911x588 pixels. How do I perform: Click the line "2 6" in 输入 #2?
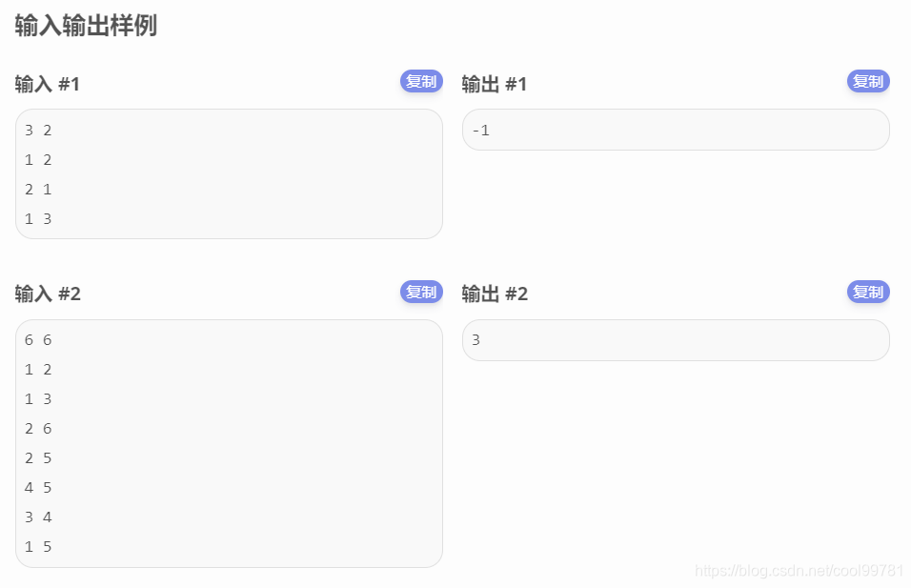(x=38, y=429)
